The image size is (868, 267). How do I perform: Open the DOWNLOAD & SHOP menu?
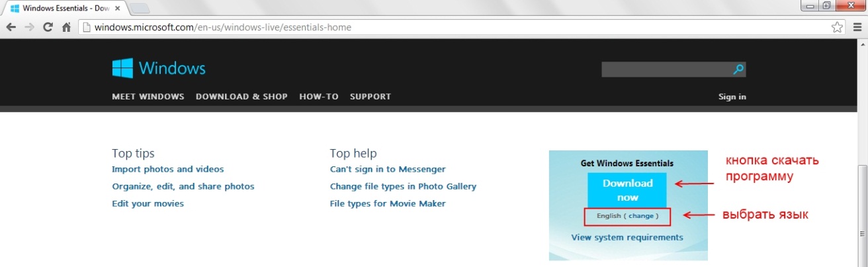241,97
